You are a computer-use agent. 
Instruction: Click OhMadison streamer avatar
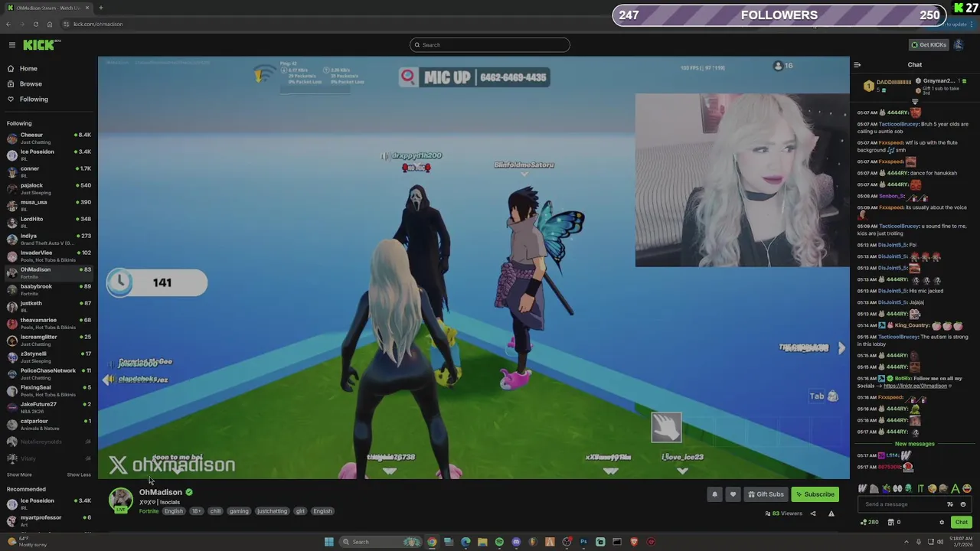click(120, 500)
